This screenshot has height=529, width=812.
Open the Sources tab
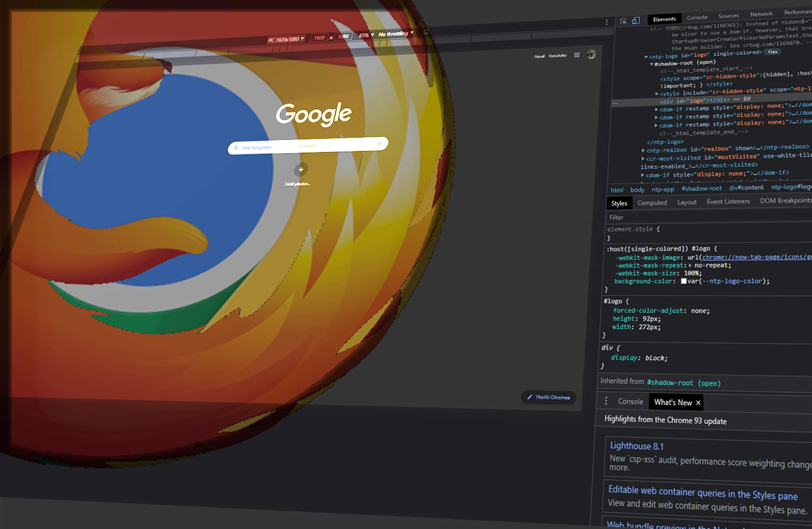[x=728, y=16]
